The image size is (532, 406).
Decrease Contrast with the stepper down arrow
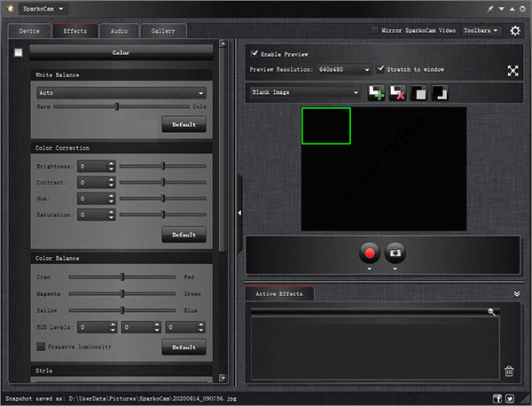112,185
